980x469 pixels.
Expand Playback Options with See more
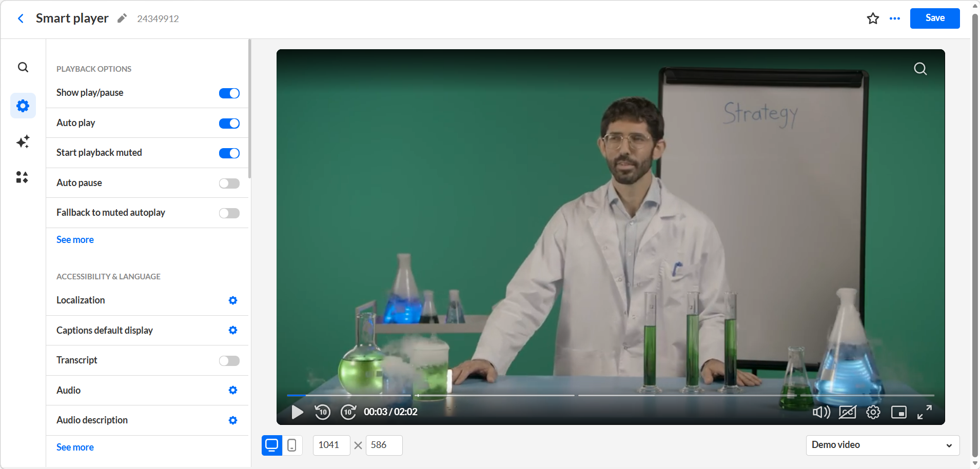pos(75,240)
